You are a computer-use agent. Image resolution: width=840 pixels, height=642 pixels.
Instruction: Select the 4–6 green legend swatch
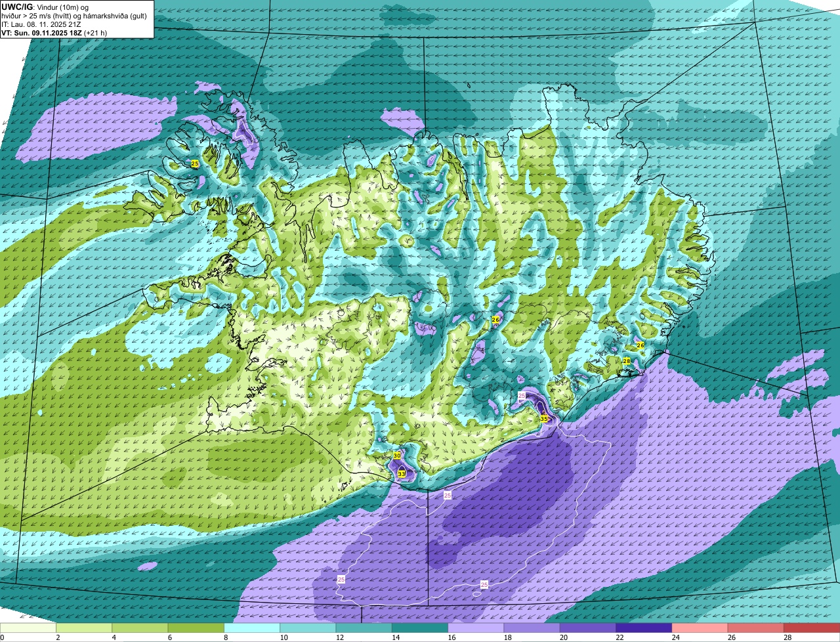pos(140,628)
